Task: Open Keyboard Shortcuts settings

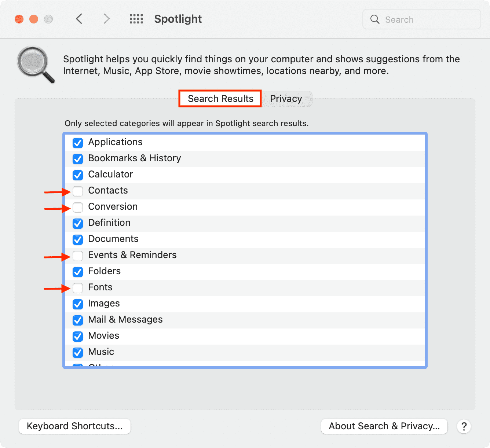Action: tap(75, 426)
